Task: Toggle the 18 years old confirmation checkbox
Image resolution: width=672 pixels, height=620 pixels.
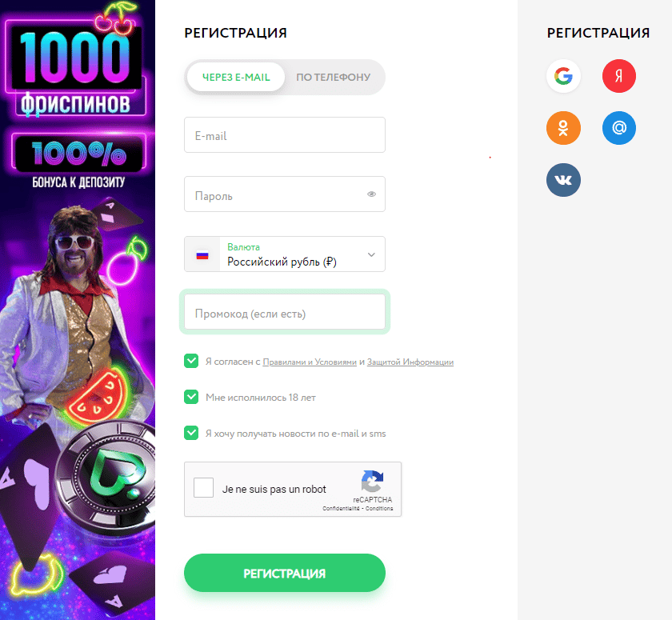Action: pos(191,397)
